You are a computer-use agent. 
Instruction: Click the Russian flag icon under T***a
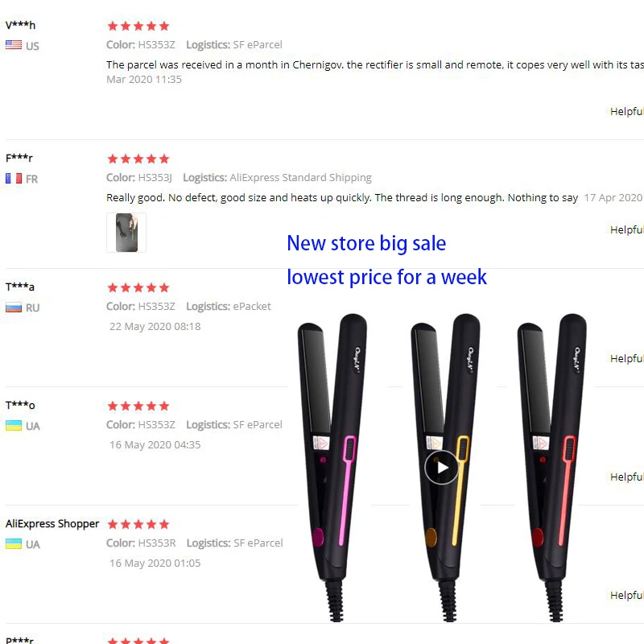pyautogui.click(x=14, y=308)
